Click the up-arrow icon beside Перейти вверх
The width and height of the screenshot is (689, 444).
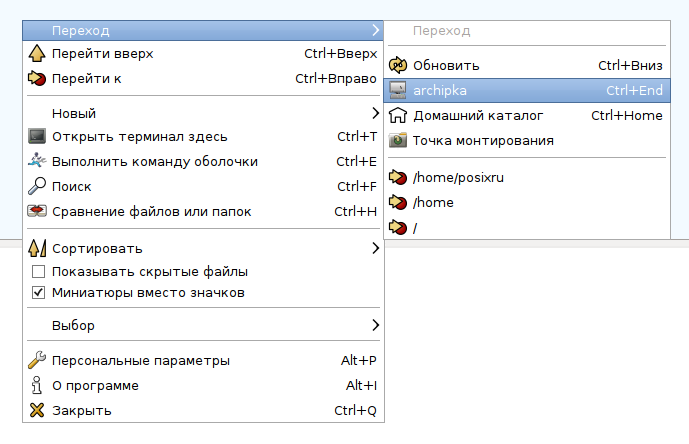tap(37, 54)
